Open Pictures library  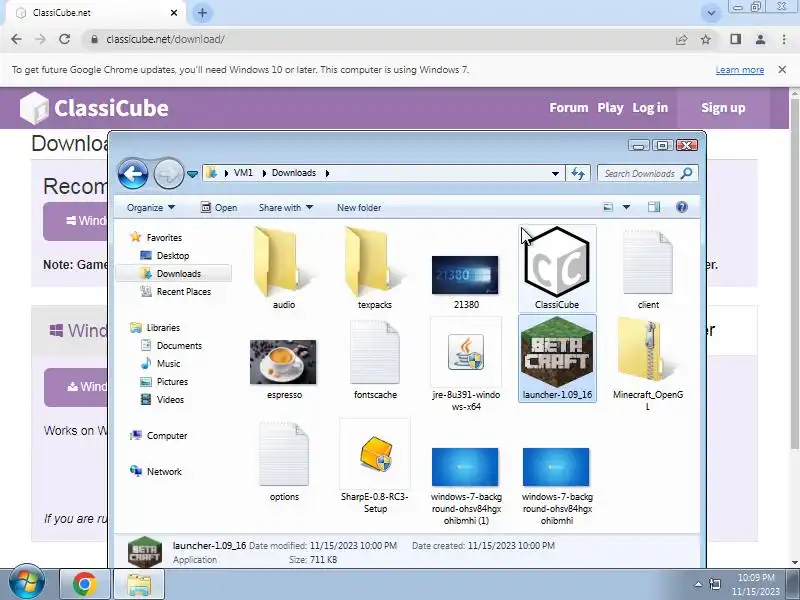164,382
